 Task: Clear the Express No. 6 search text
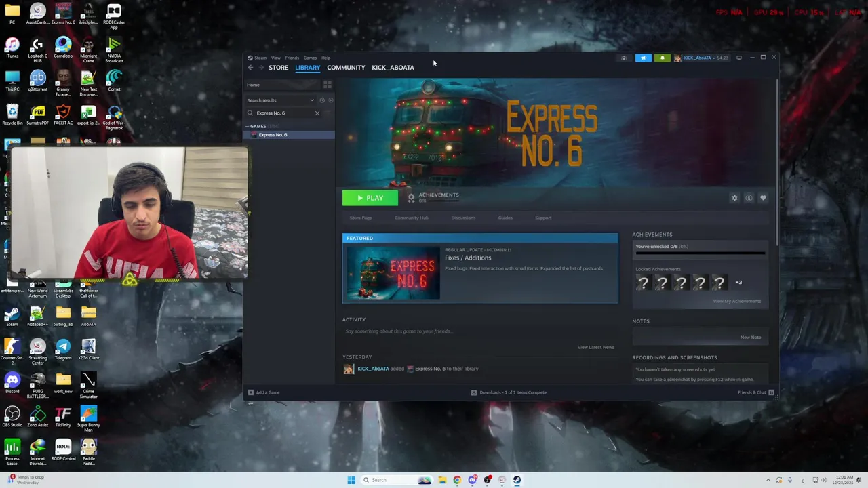tap(317, 113)
